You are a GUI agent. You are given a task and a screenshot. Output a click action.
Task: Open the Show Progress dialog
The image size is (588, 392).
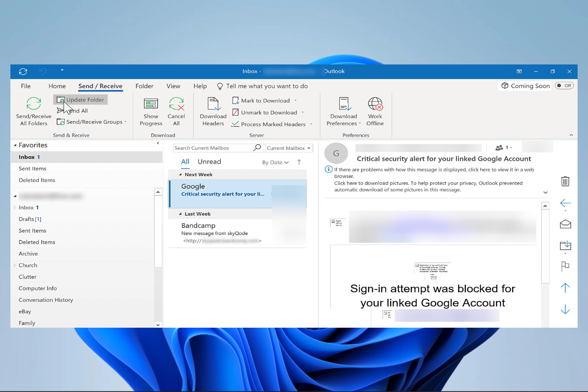[151, 112]
